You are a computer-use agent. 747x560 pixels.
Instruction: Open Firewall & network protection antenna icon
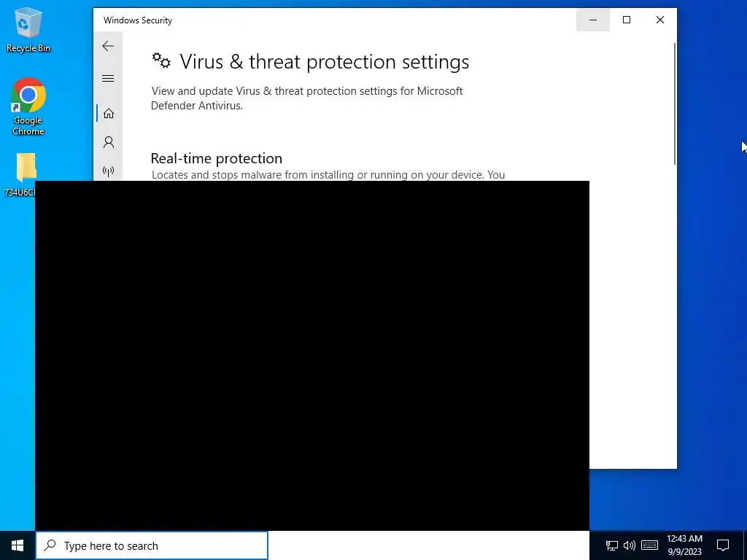[109, 171]
